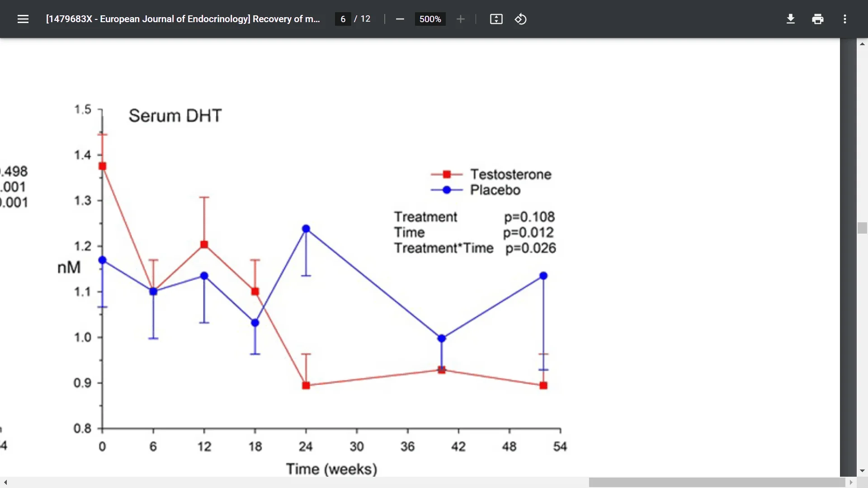Click the blue placebo data point at week 18
Viewport: 868px width, 488px height.
255,323
